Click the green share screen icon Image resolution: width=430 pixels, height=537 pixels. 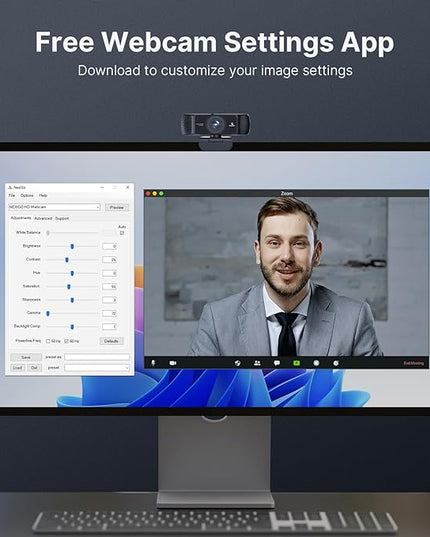point(296,363)
